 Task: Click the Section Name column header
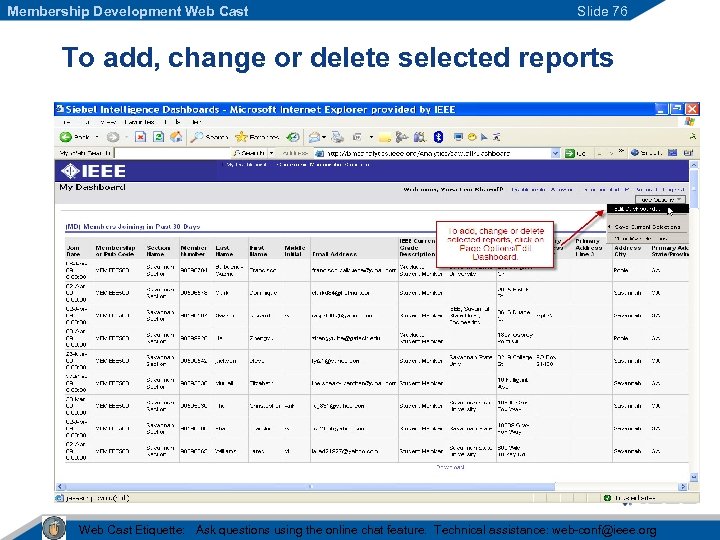[158, 251]
